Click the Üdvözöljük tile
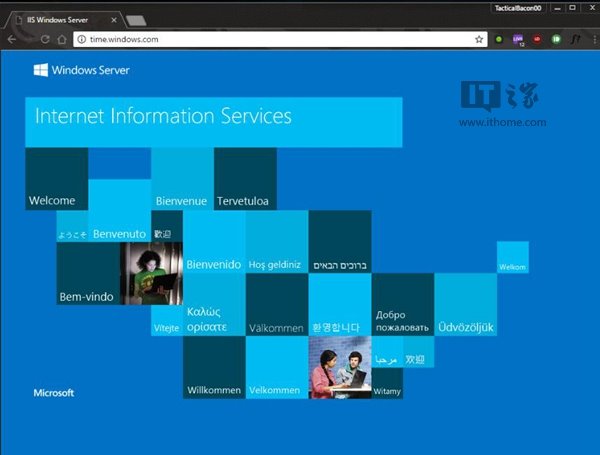The image size is (600, 455). click(x=465, y=305)
